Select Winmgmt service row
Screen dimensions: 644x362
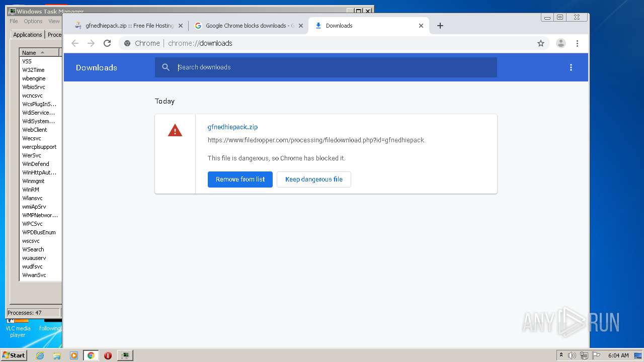40,181
